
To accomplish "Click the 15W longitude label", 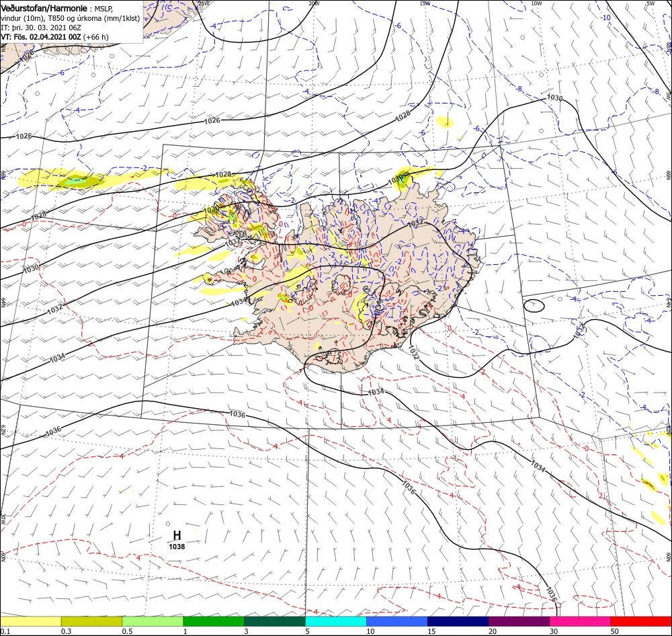I will pyautogui.click(x=425, y=3).
